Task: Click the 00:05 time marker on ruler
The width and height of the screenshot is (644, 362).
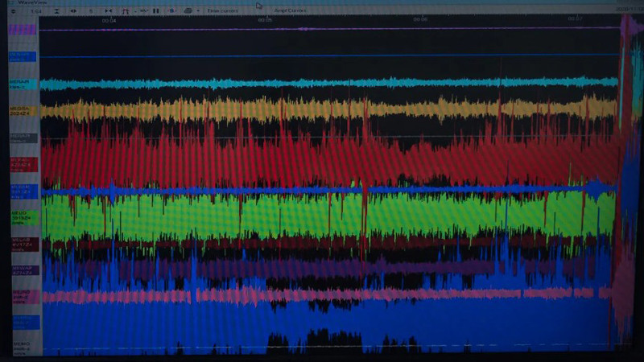Action: click(265, 19)
